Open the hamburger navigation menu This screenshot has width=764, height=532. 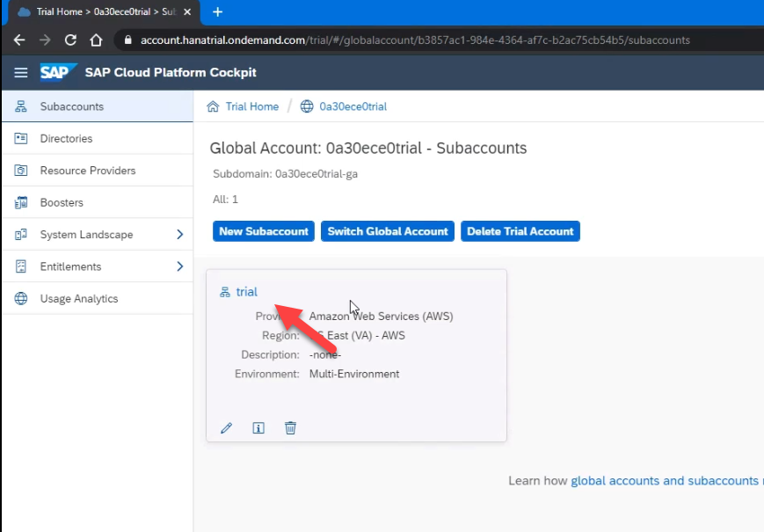point(21,73)
